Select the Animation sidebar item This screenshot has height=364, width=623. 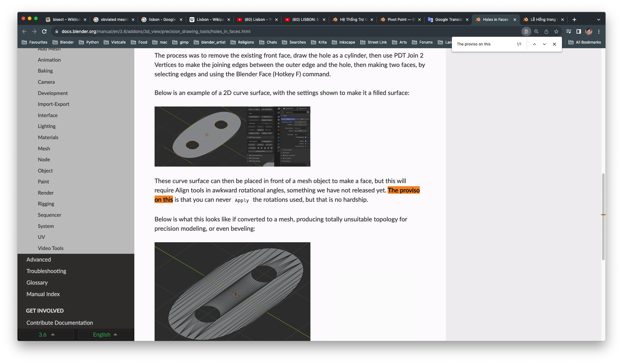(x=49, y=60)
